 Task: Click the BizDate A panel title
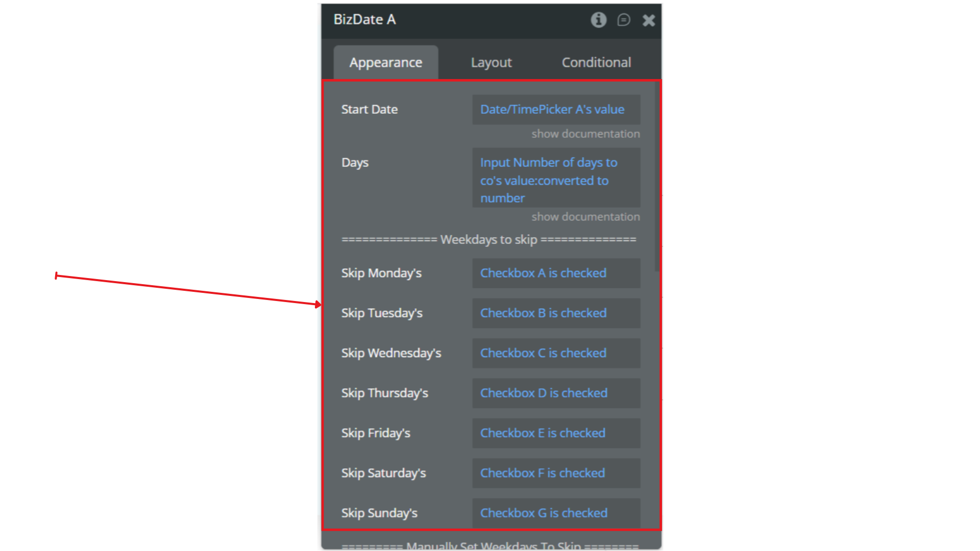coord(364,19)
